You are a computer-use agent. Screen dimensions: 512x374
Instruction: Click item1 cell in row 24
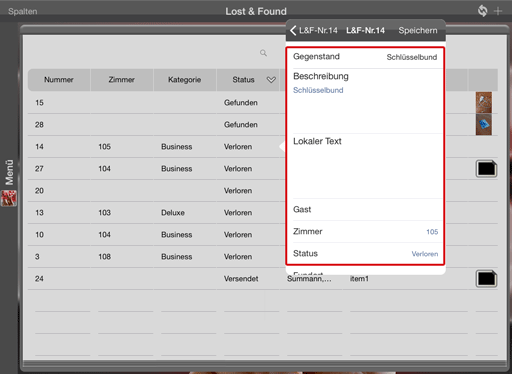pos(359,279)
